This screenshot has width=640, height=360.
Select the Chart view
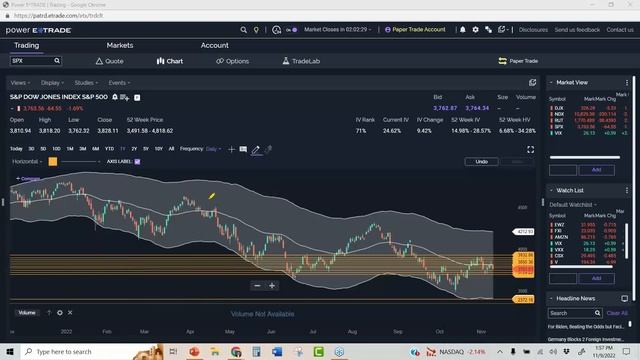pos(170,61)
